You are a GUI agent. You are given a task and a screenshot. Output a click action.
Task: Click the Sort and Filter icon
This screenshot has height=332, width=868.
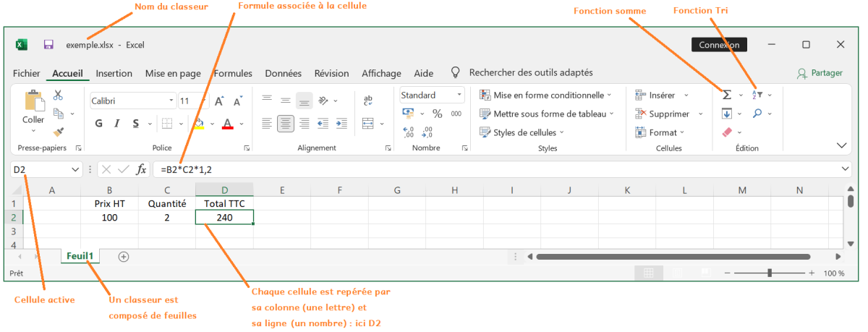click(757, 95)
